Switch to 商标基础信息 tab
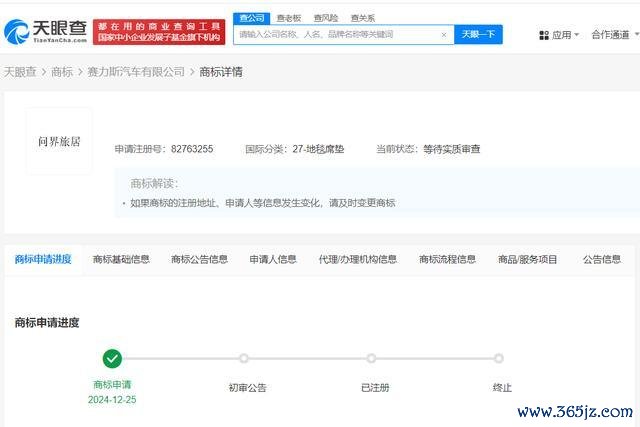640x427 pixels. (121, 259)
